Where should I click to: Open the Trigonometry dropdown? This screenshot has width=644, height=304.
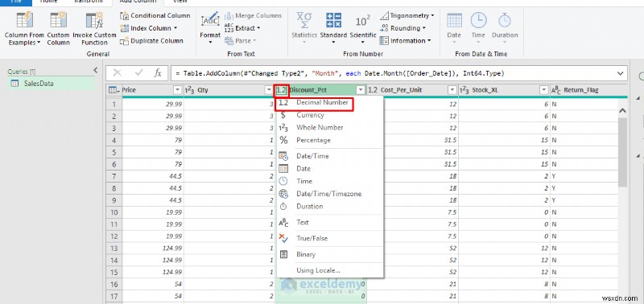407,15
